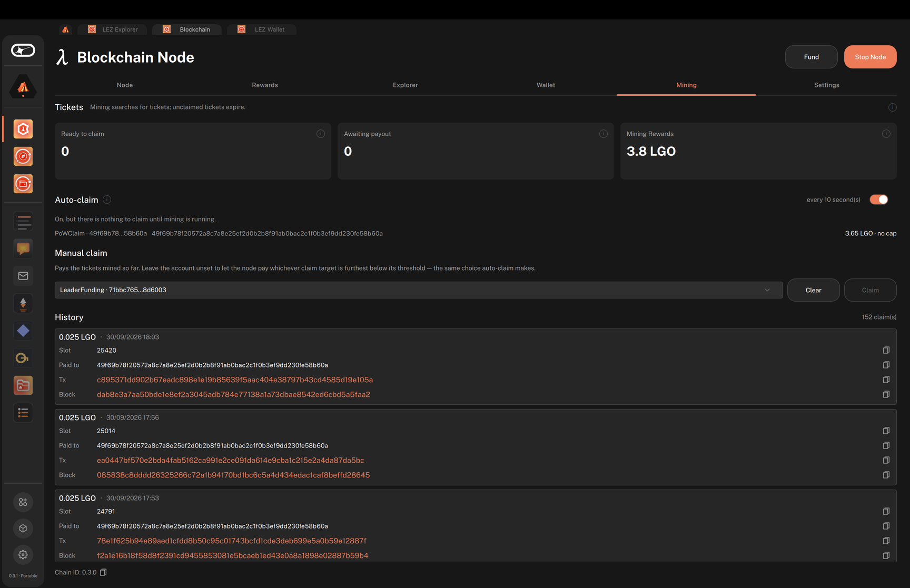
Task: Open the apps grid sidebar icon
Action: (23, 502)
